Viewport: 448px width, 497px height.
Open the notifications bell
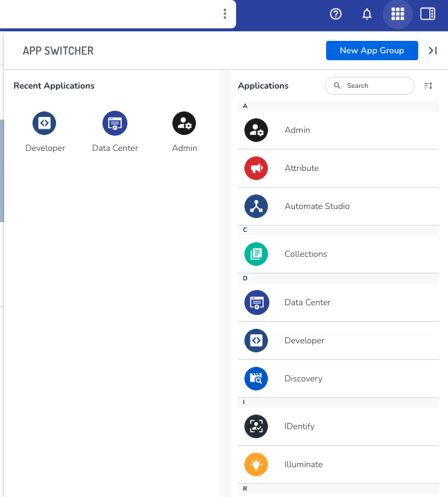pyautogui.click(x=367, y=14)
